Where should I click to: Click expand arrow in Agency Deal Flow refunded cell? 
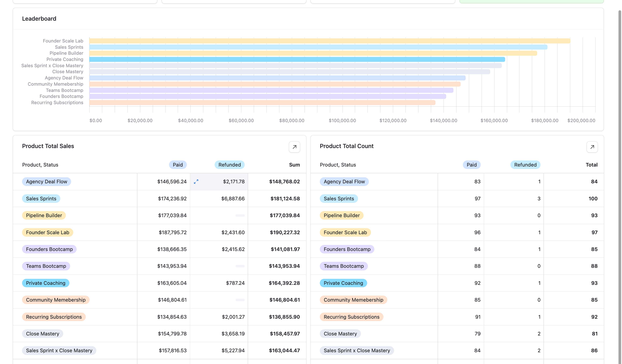196,181
